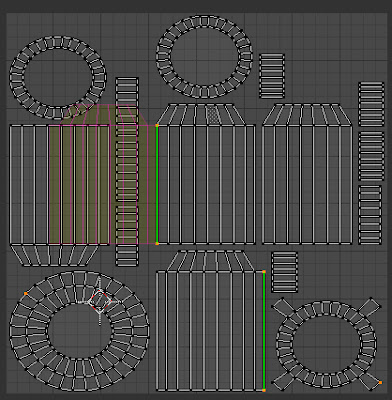Select the green highlighted edge between the pink and middle islands

point(157,185)
